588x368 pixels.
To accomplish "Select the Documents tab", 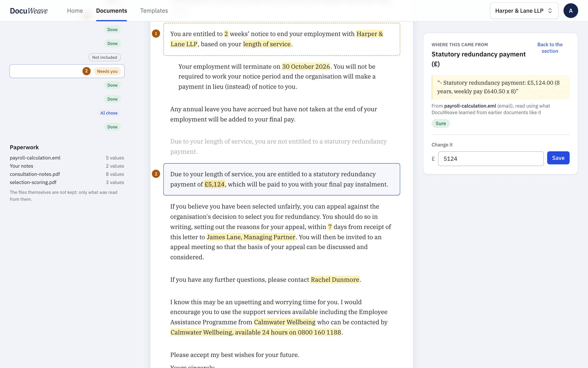I will tap(111, 11).
